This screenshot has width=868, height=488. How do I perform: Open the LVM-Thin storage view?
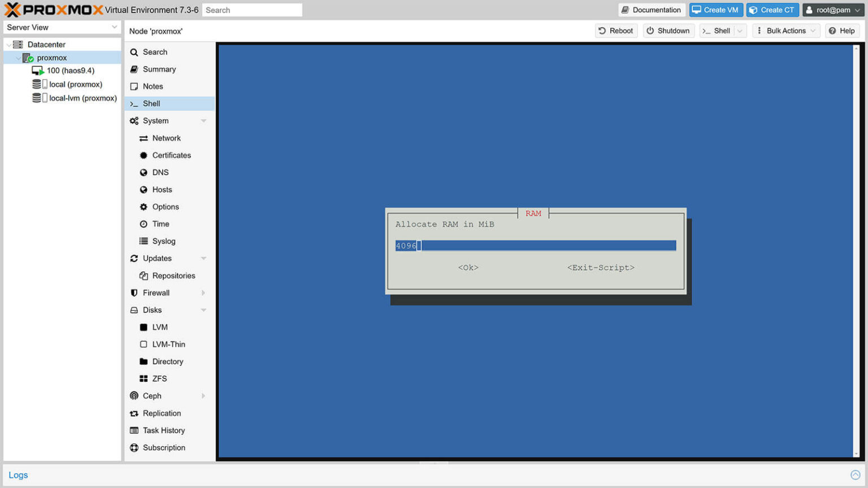point(142,344)
